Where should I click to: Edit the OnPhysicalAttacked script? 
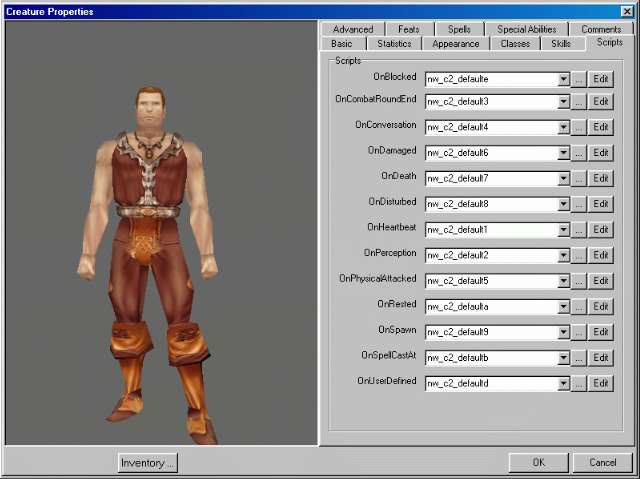tap(601, 281)
